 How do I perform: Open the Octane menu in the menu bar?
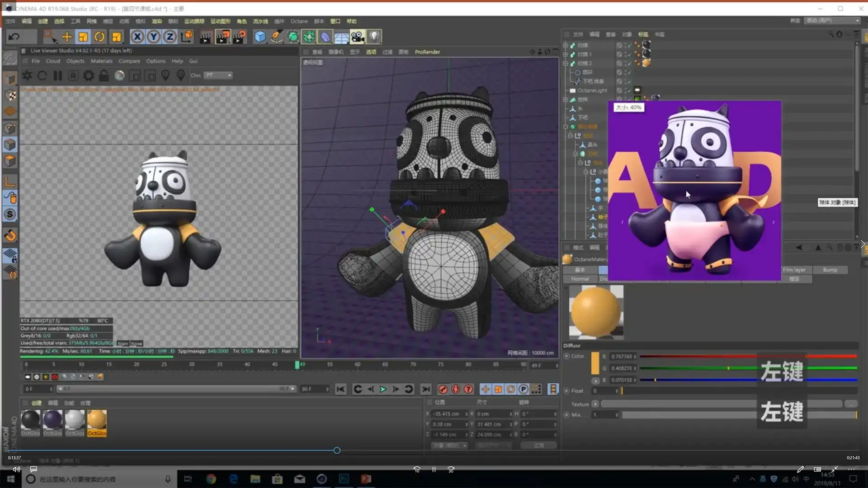click(299, 21)
